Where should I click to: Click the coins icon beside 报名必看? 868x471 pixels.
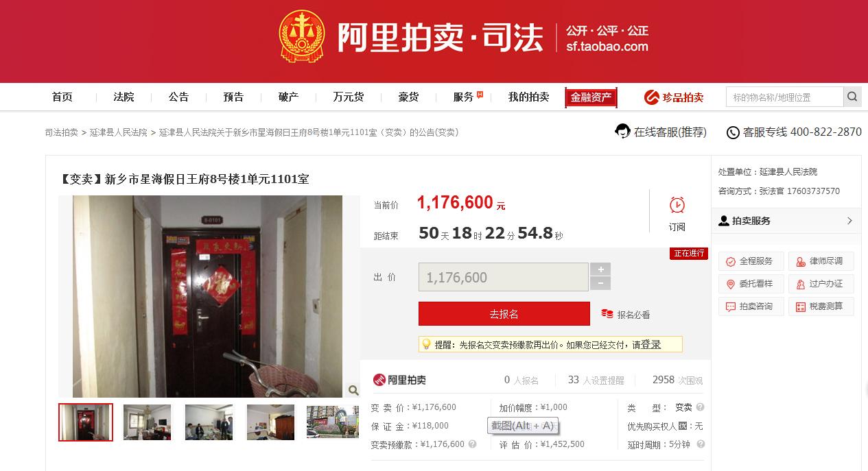(x=607, y=314)
